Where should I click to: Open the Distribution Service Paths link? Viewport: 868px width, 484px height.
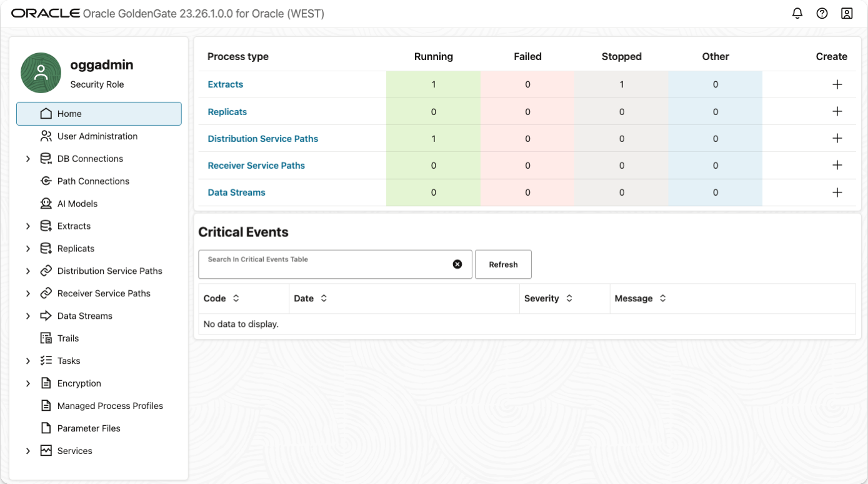tap(262, 139)
